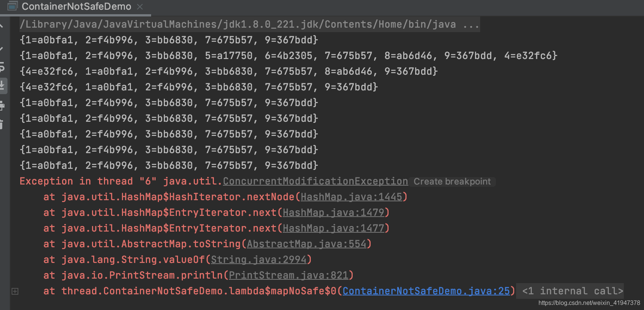Select the ContainerNotSafeDemo run tab
This screenshot has width=644, height=310.
[76, 6]
